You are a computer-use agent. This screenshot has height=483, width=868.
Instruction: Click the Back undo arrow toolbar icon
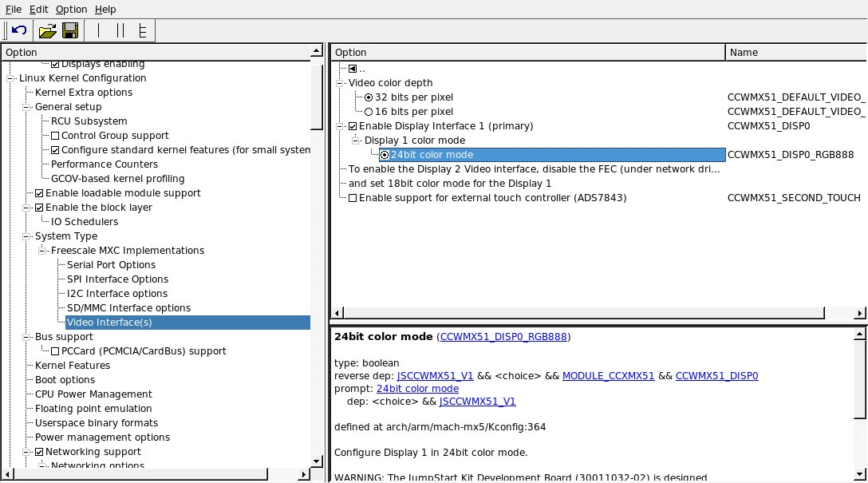tap(19, 30)
